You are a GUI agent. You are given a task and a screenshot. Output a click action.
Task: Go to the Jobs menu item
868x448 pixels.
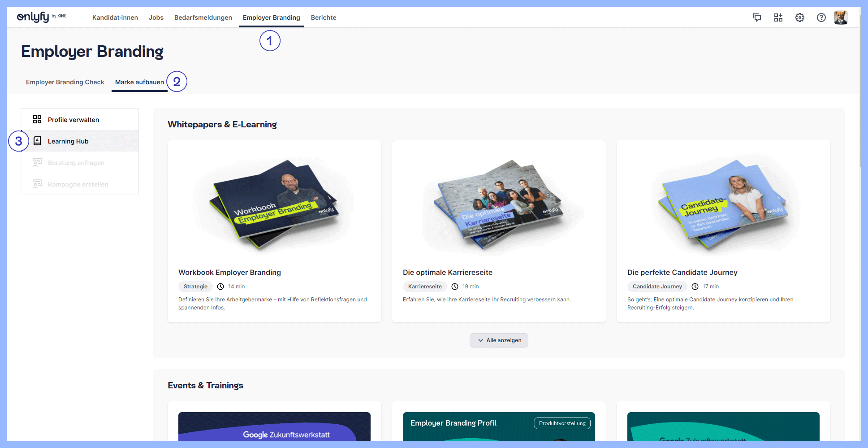[x=156, y=17]
